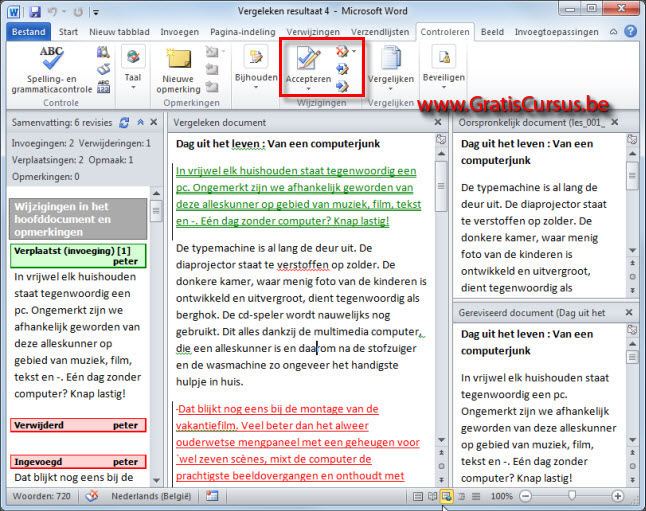
Task: Refresh the revision summary count
Action: coord(124,122)
